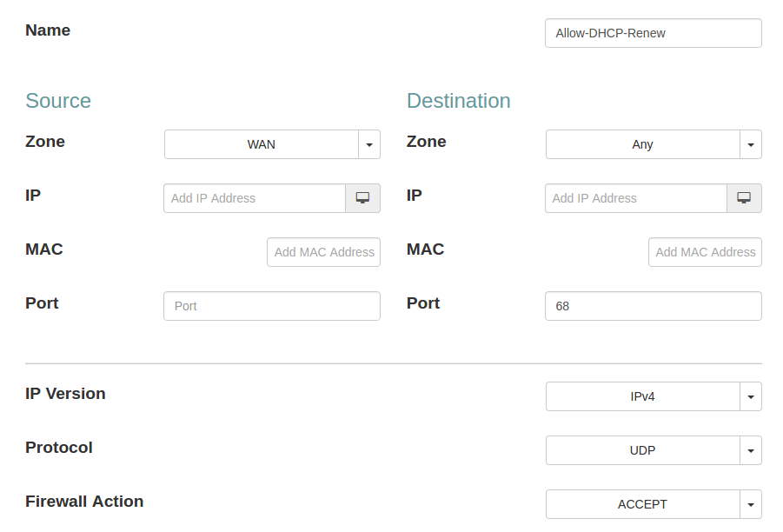Screen dimensions: 783x532
Task: Click the destination Add IP Address field
Action: [636, 198]
